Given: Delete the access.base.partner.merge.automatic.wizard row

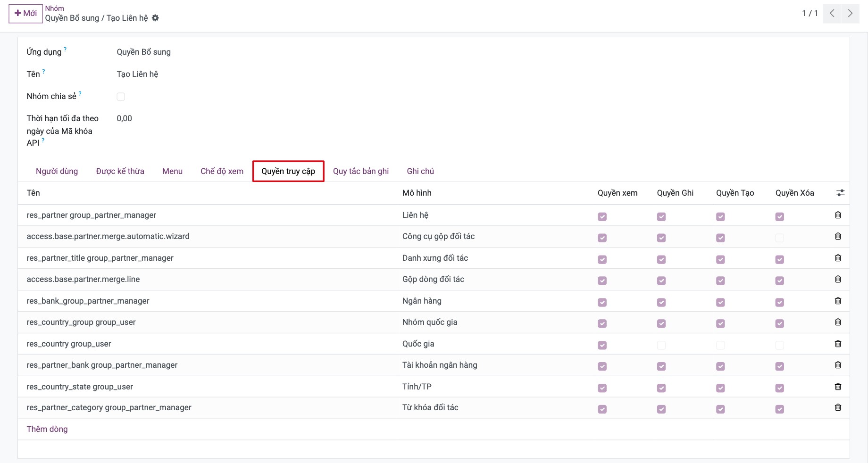Looking at the screenshot, I should (838, 236).
